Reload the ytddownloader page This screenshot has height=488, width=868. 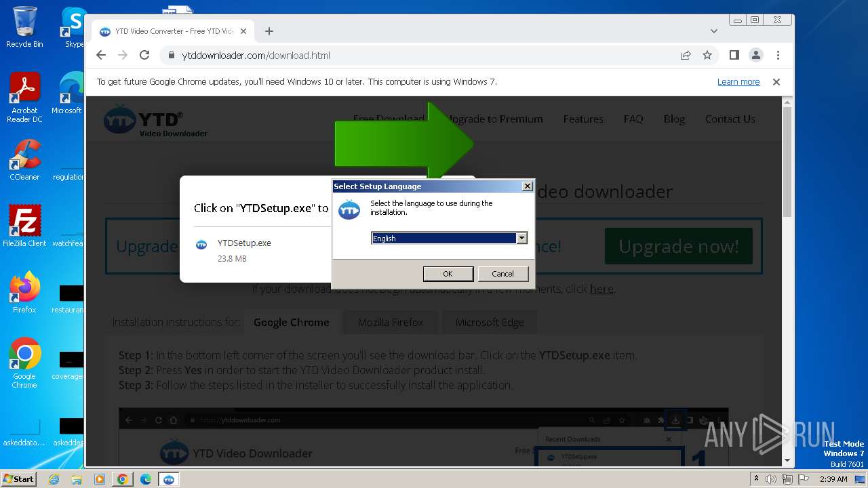[x=144, y=55]
